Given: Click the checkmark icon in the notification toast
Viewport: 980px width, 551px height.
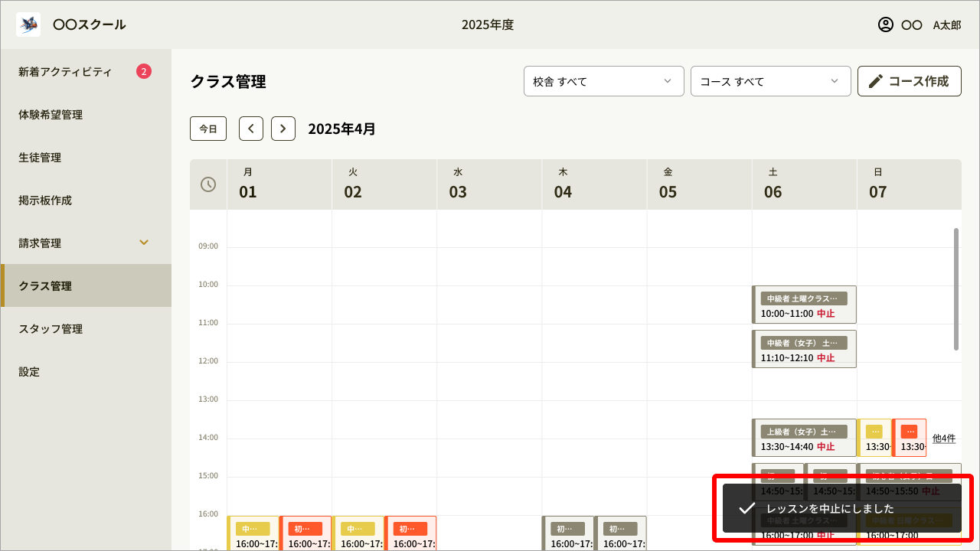Looking at the screenshot, I should point(746,508).
